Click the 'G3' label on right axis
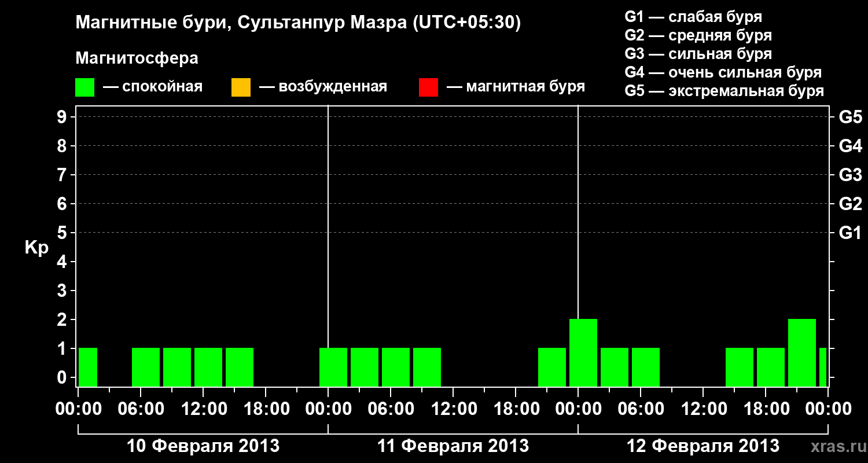868x463 pixels. [850, 175]
